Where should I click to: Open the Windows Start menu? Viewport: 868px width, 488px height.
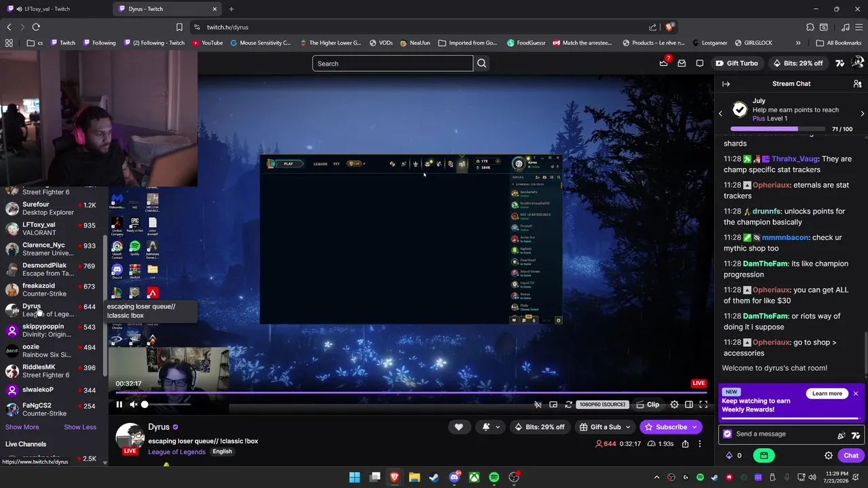(355, 477)
